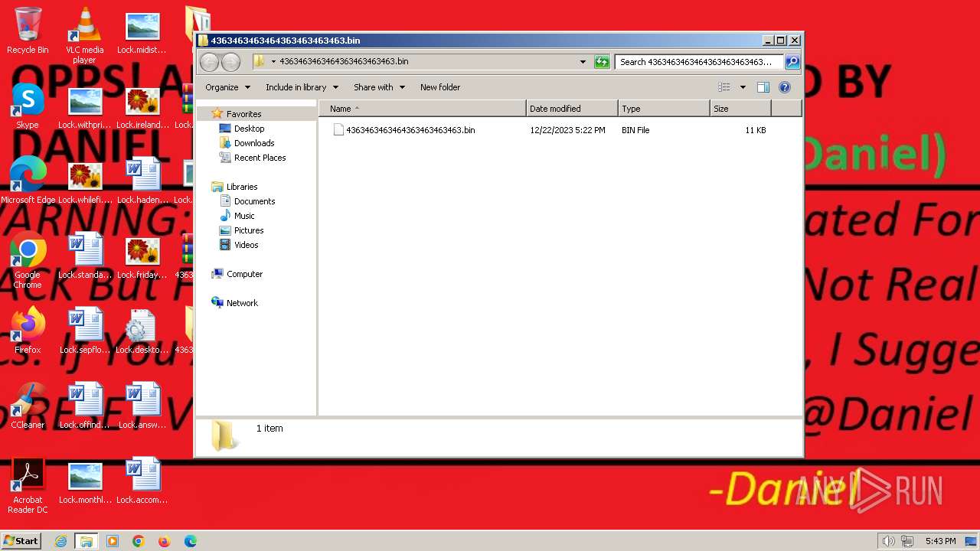Open Explorer Help button

(x=784, y=87)
